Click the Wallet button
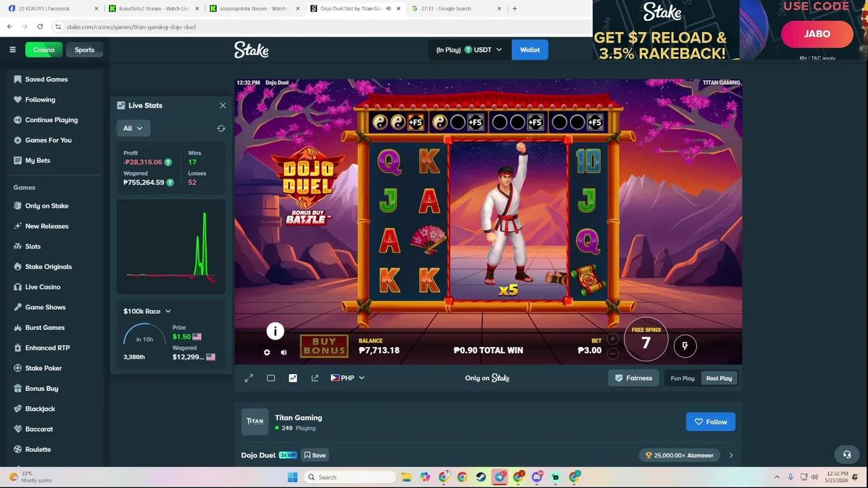The height and width of the screenshot is (488, 868). click(x=530, y=49)
